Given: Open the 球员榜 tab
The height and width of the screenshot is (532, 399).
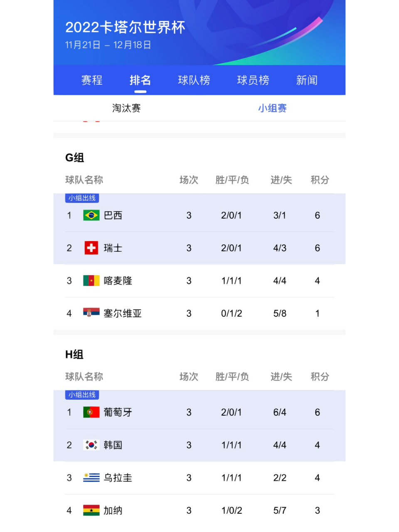Looking at the screenshot, I should tap(253, 80).
